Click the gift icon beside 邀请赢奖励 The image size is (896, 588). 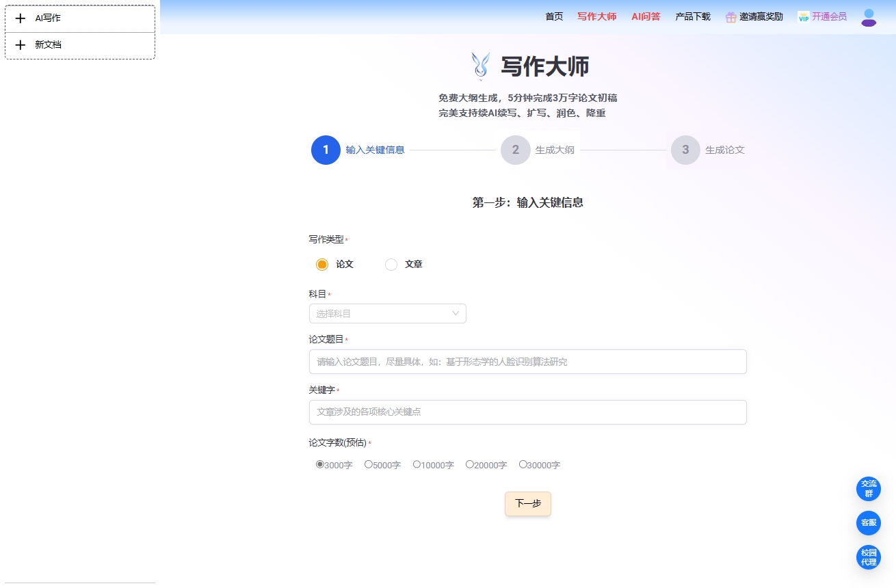tap(731, 17)
